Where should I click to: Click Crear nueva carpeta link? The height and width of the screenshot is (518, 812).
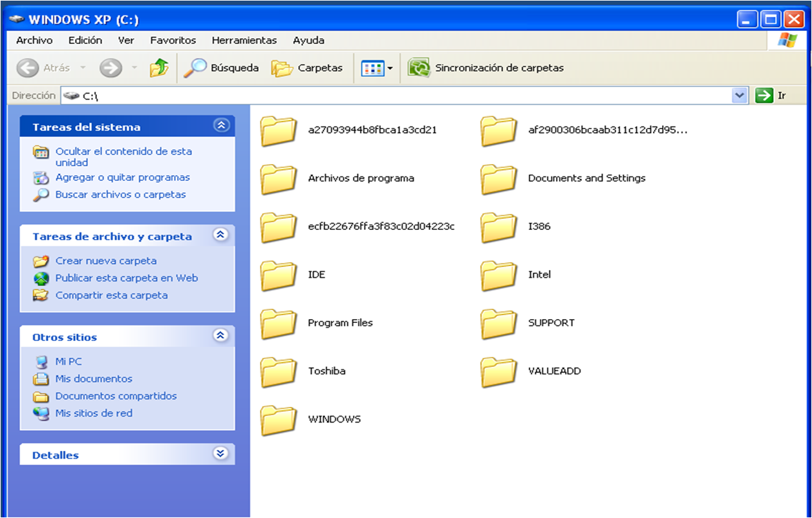coord(106,261)
